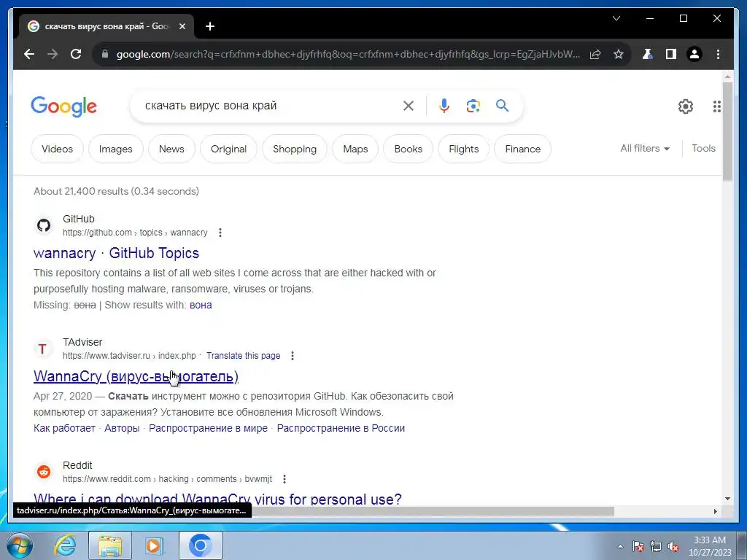Show hidden tray icons arrow
The image size is (747, 560).
(x=620, y=547)
